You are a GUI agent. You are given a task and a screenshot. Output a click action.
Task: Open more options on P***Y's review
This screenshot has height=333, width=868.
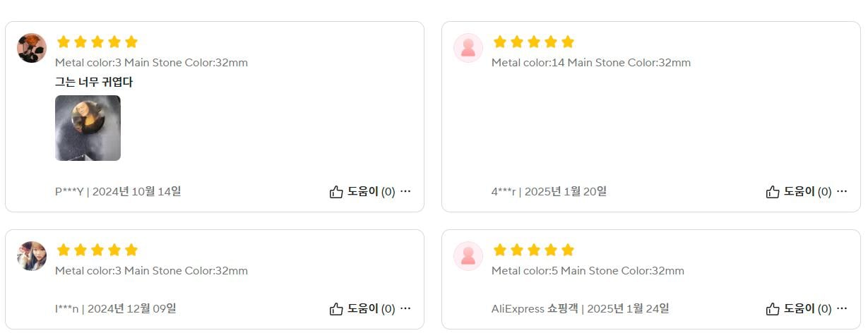tap(405, 191)
